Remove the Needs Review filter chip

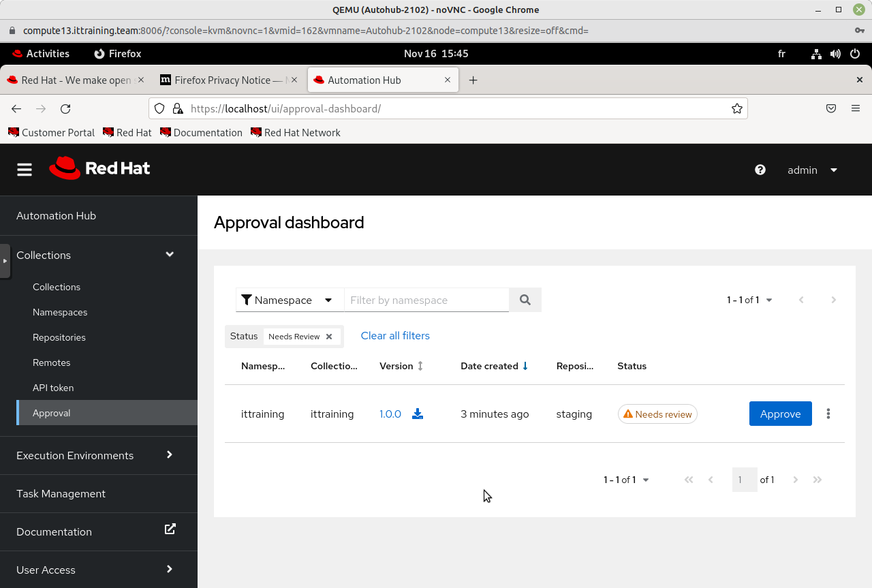[329, 337]
